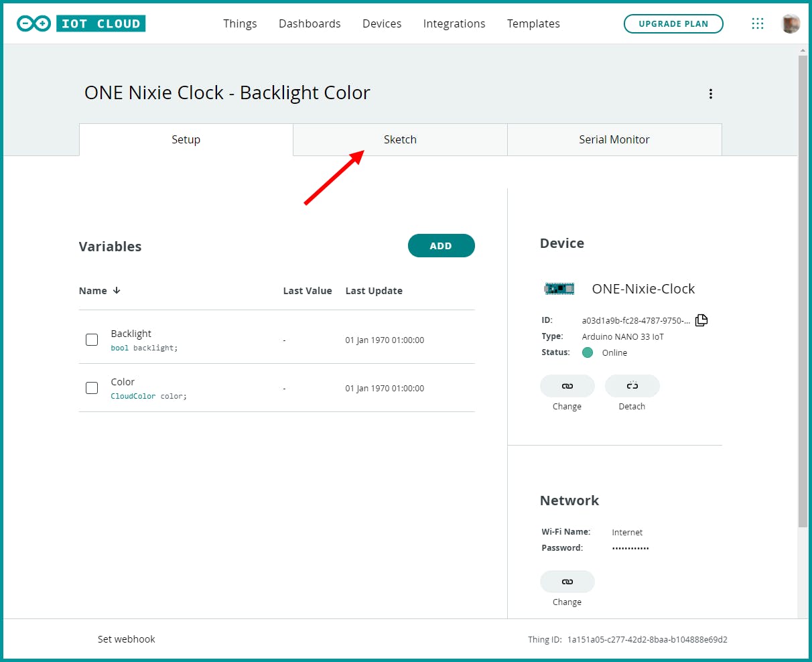
Task: Detach the device from this Thing
Action: tap(632, 386)
